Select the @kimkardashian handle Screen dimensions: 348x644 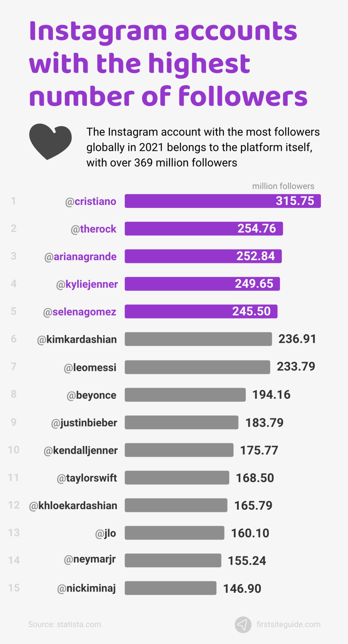77,340
